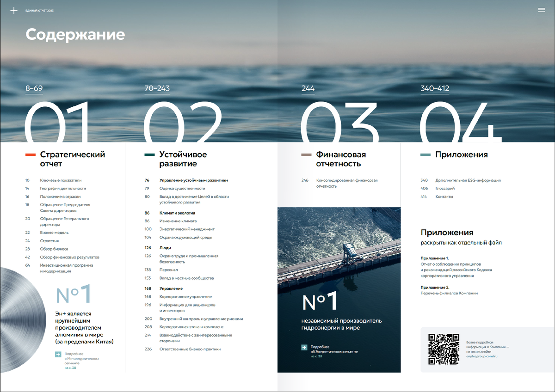This screenshot has height=392, width=555.
Task: Click the hydropower dam photo
Action: 339,289
